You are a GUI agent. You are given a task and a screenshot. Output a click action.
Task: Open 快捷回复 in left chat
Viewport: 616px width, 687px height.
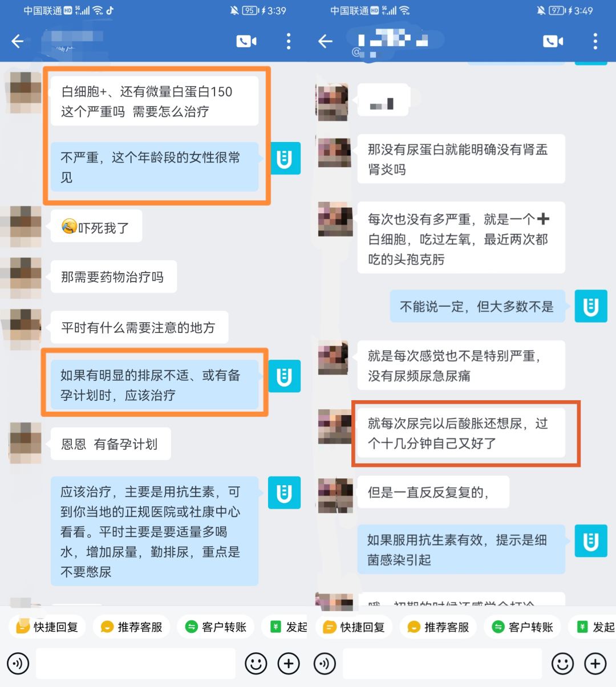pyautogui.click(x=47, y=627)
